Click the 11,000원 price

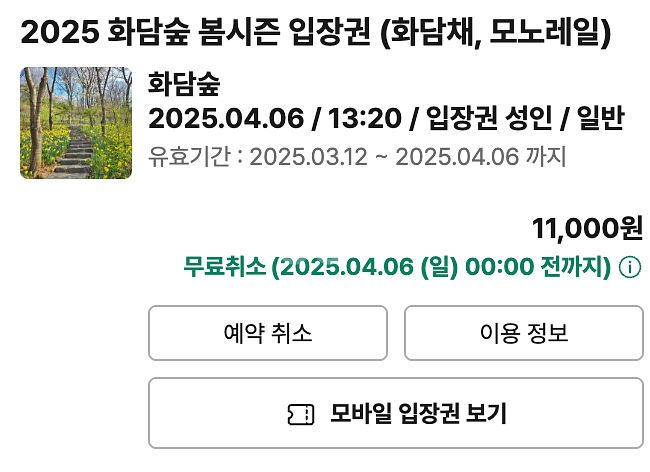pos(587,228)
